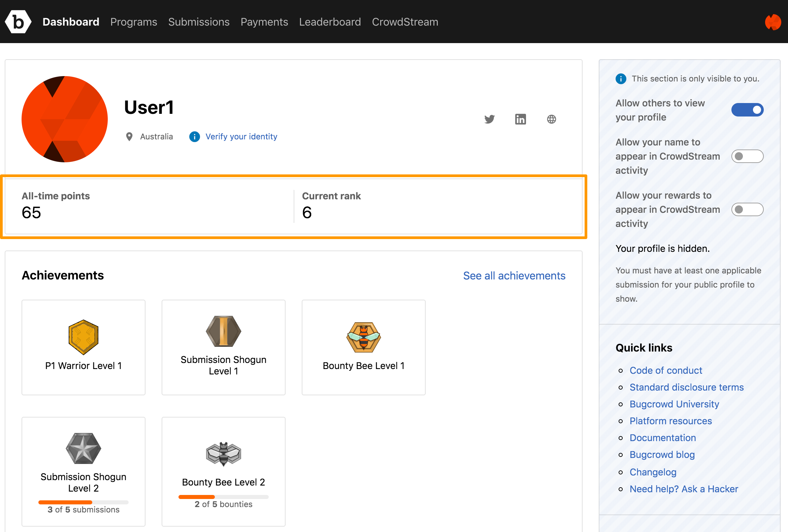Disable 'Allow others to view your profile' toggle
Image resolution: width=788 pixels, height=532 pixels.
[747, 110]
